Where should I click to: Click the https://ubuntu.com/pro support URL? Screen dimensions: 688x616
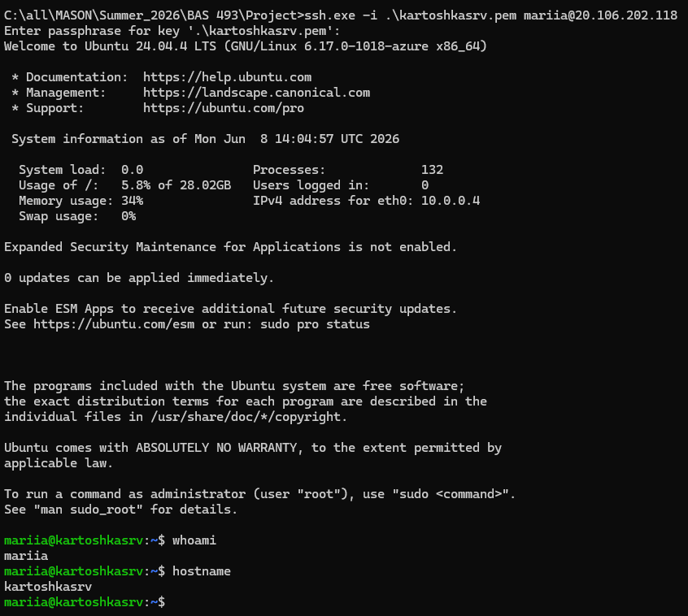[224, 108]
